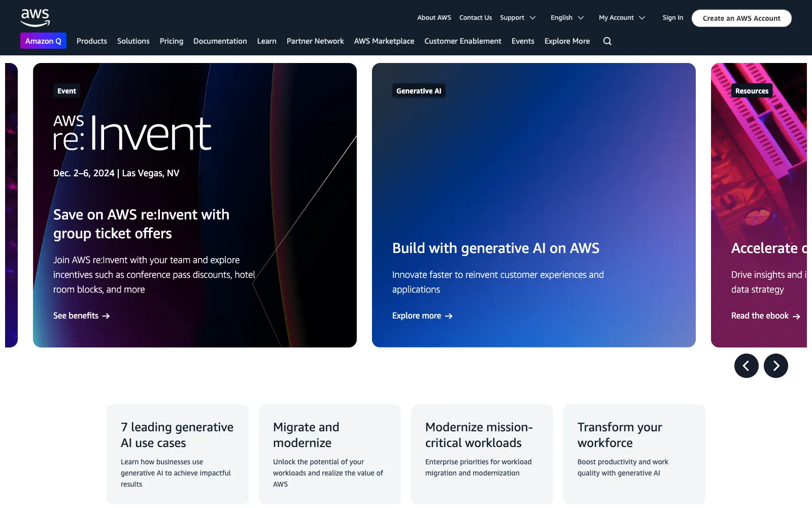Open Modernize mission-critical workloads card
Viewport: 812px width, 508px height.
click(x=482, y=454)
